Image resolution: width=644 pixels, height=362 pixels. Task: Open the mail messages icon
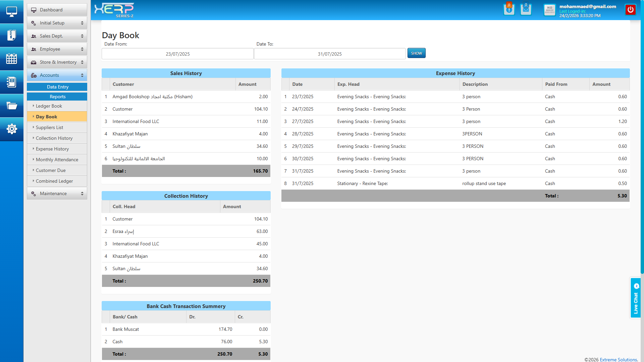click(x=526, y=9)
